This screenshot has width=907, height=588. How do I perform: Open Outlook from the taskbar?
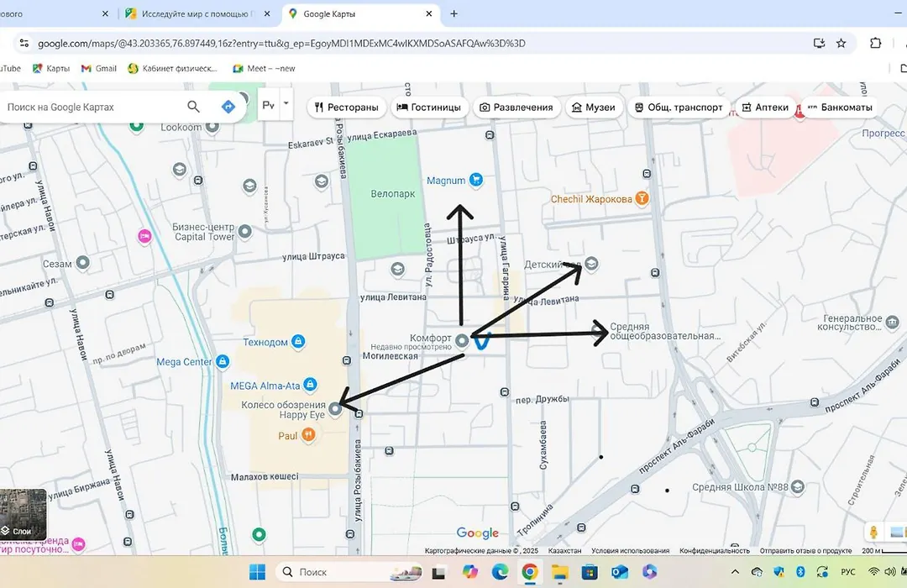[x=620, y=572]
